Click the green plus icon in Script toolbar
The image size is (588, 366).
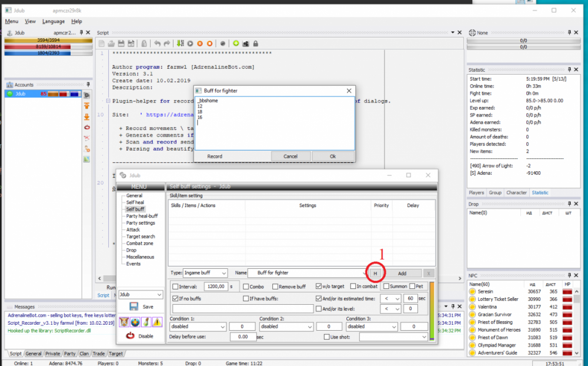point(236,44)
